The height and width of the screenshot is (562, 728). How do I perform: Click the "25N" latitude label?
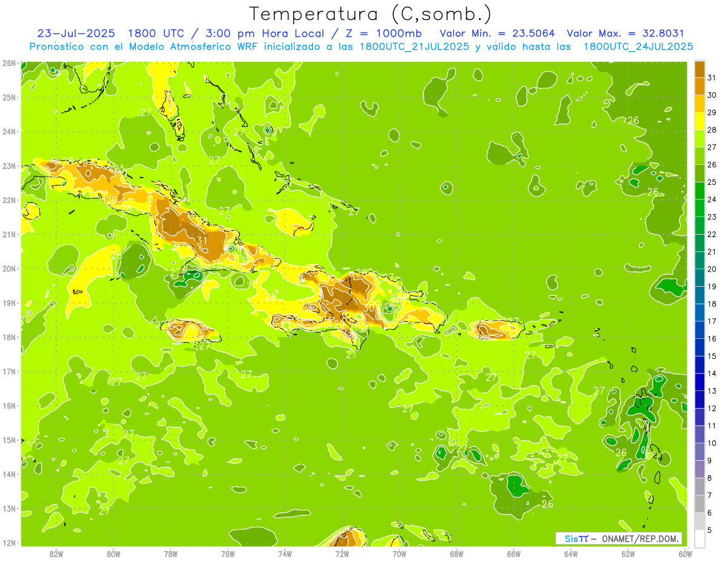(8, 97)
